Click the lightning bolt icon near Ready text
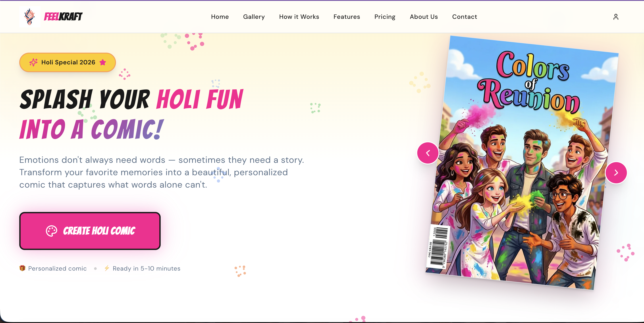This screenshot has width=644, height=323. point(107,268)
